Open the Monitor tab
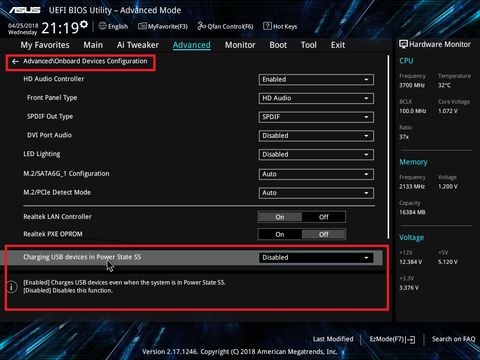Screen dimensions: 480x360 click(x=240, y=45)
